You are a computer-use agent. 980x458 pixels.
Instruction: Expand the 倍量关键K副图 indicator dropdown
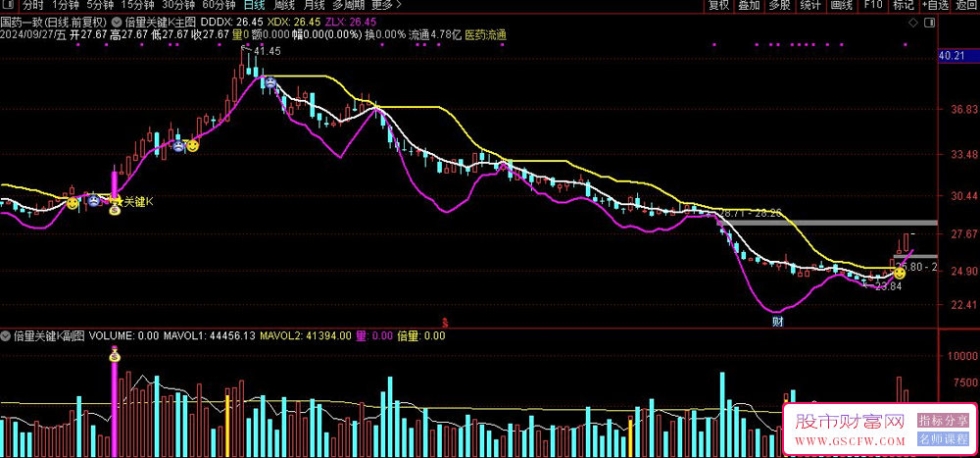pos(6,335)
